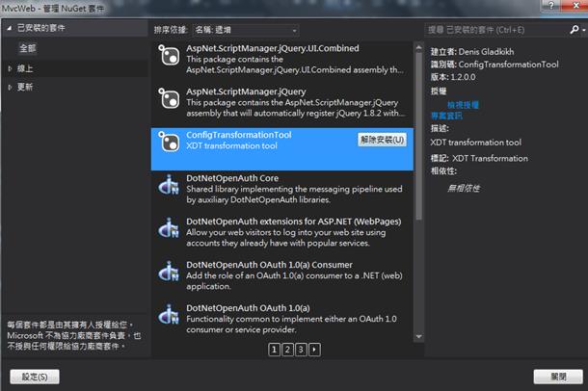Go to next page with arrow button
The height and width of the screenshot is (391, 588).
click(314, 350)
